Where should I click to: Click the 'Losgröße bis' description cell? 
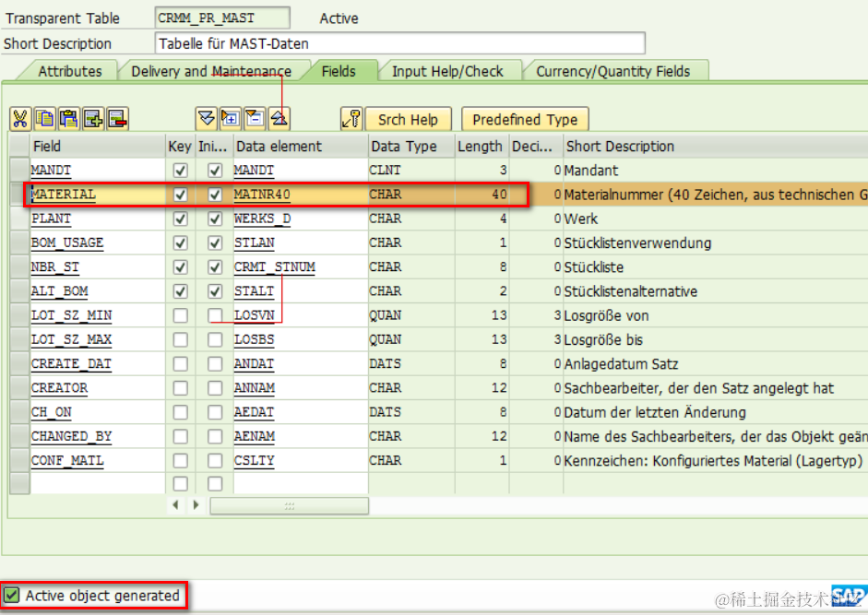pyautogui.click(x=603, y=339)
